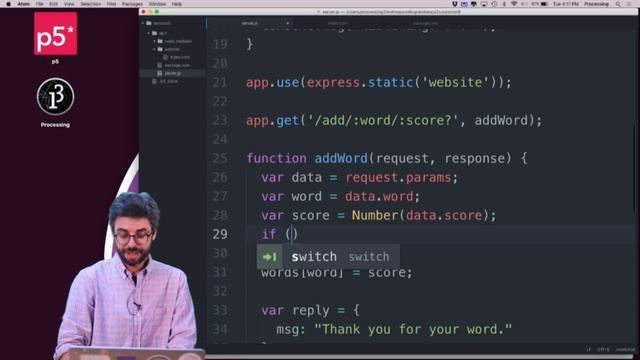
Task: Click the snippet icon in the autocomplete popup
Action: (x=269, y=257)
